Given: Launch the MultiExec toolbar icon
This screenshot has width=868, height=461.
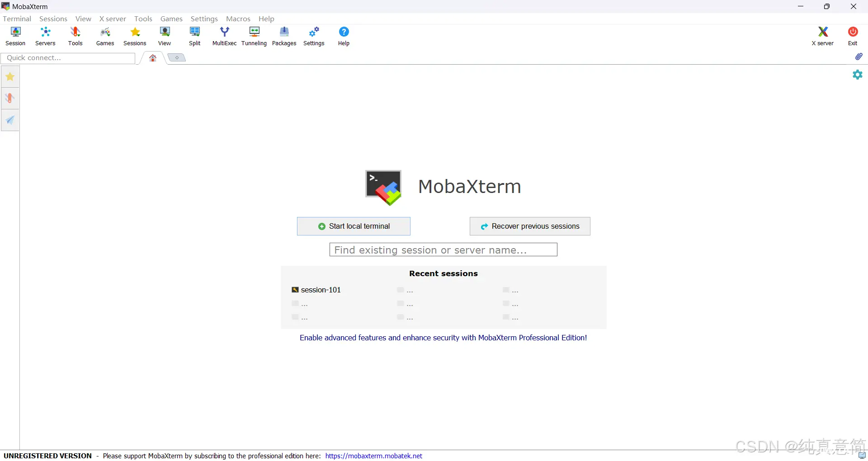Looking at the screenshot, I should pyautogui.click(x=224, y=36).
